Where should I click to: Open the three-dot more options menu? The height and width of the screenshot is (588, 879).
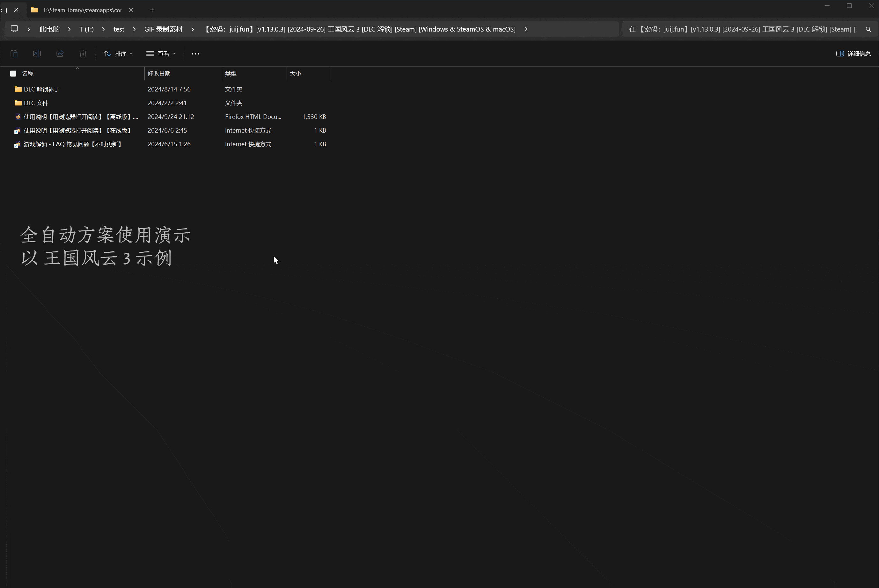(195, 54)
